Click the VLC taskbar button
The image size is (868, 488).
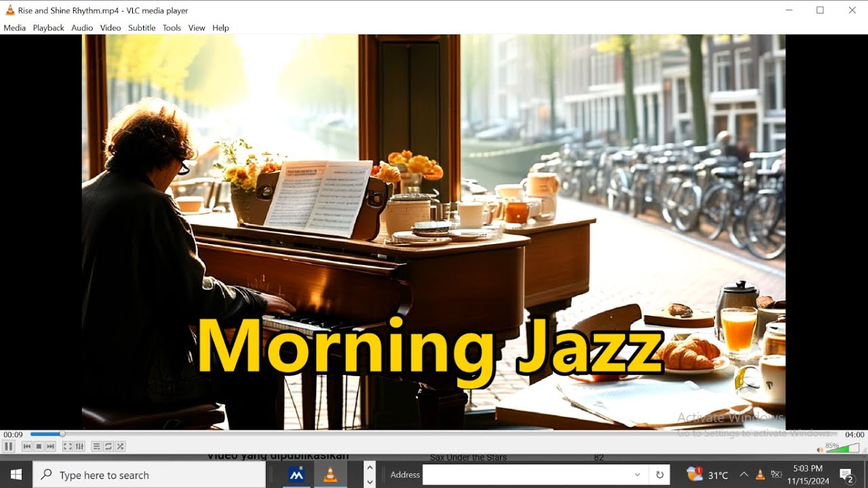pos(330,474)
